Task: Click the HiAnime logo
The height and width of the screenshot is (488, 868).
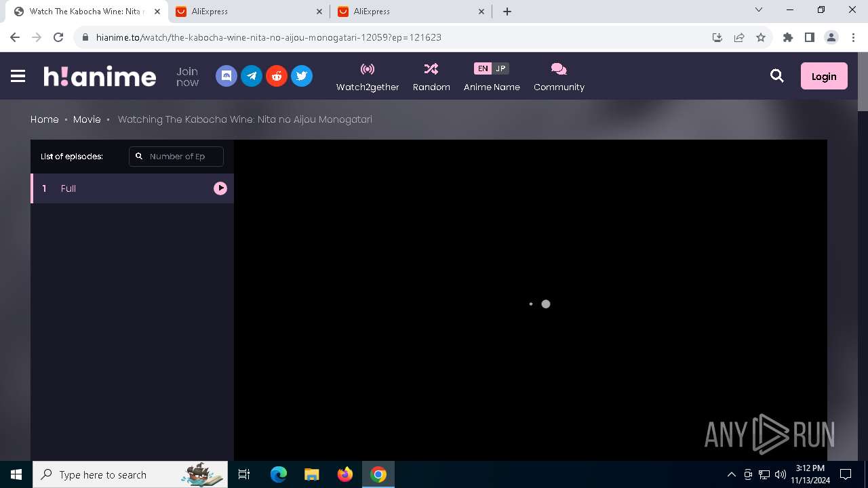Action: point(100,76)
